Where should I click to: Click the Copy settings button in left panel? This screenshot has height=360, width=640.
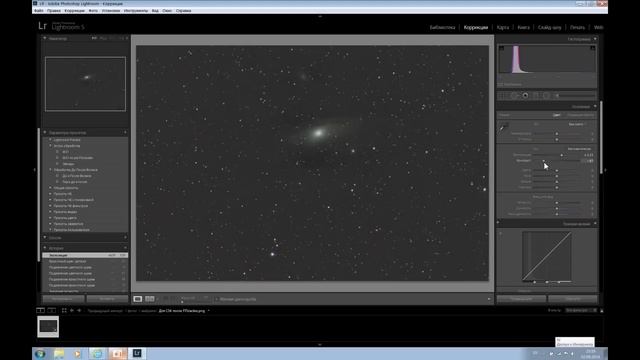point(63,299)
